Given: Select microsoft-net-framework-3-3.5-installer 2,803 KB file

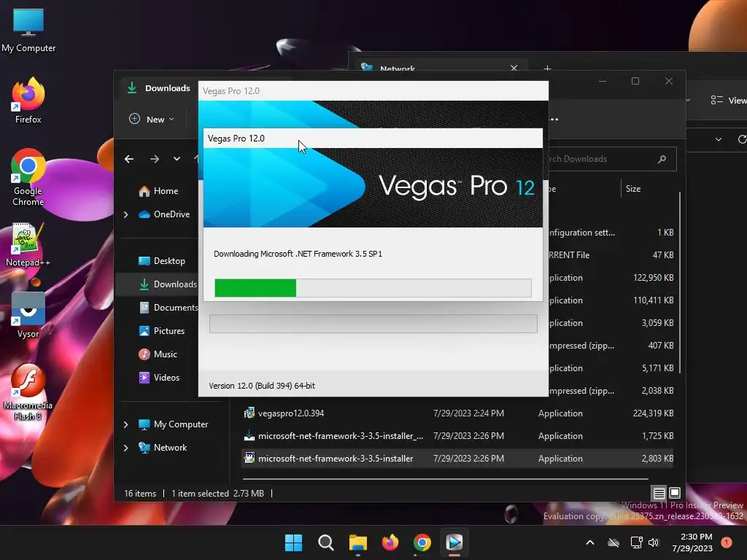Looking at the screenshot, I should click(x=457, y=459).
